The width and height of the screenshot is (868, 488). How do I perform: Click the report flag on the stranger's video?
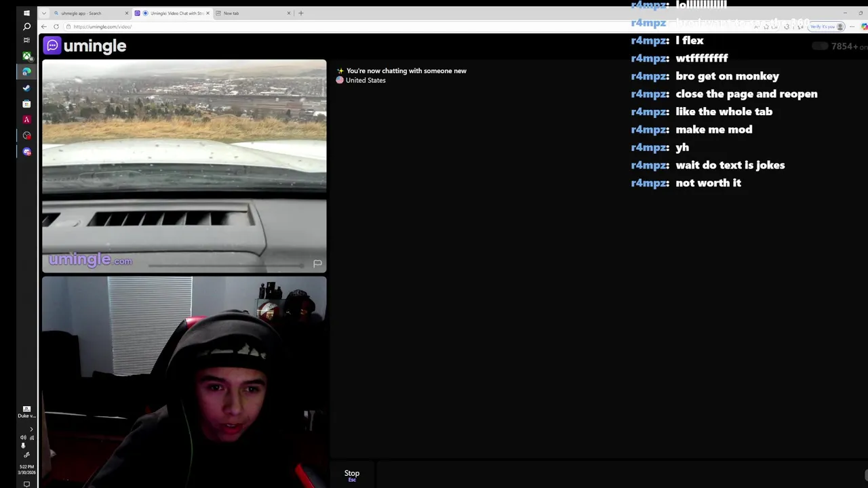[x=317, y=264]
